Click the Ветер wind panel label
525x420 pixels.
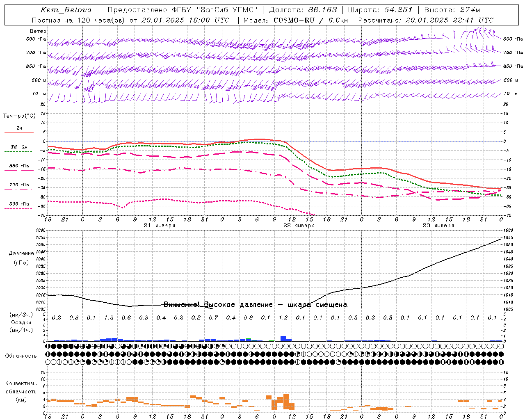point(38,31)
